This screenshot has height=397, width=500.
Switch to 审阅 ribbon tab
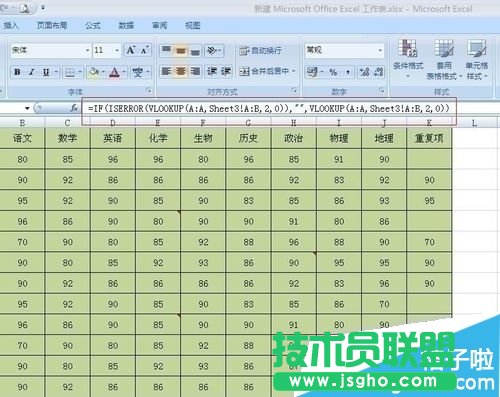pyautogui.click(x=159, y=25)
